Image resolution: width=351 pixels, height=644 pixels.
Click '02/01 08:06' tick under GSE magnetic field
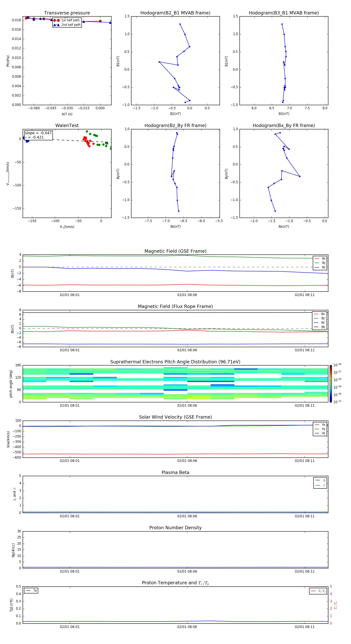187,295
